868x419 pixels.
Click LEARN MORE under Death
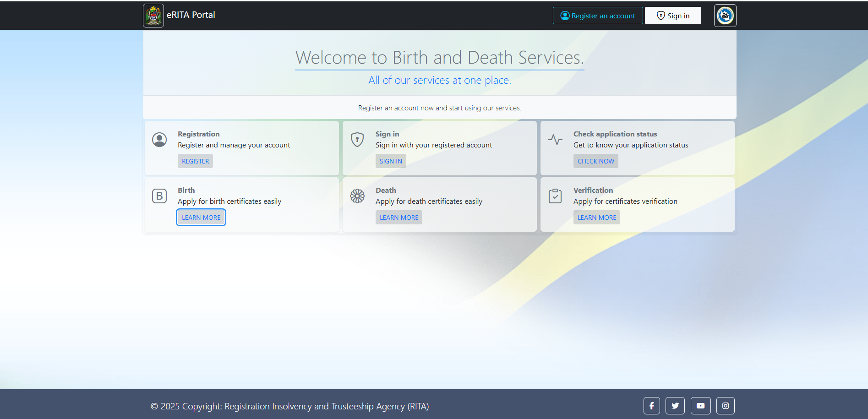[x=399, y=218]
